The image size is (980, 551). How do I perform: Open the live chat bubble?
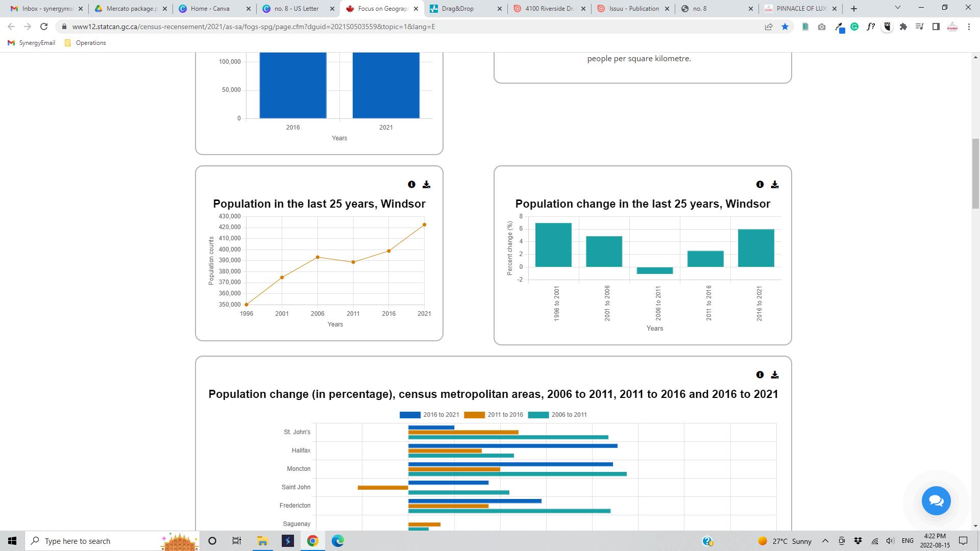tap(936, 501)
